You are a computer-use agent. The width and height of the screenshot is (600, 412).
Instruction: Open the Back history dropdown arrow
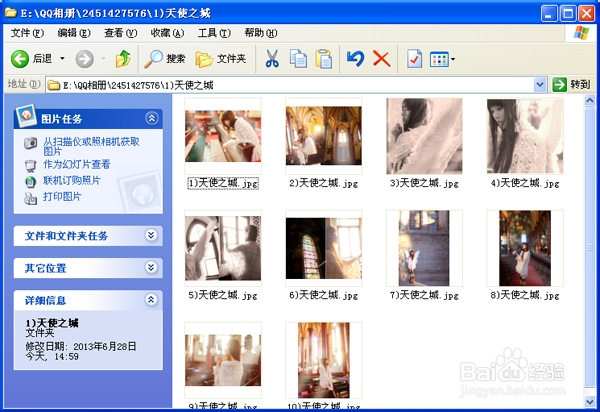pos(62,59)
